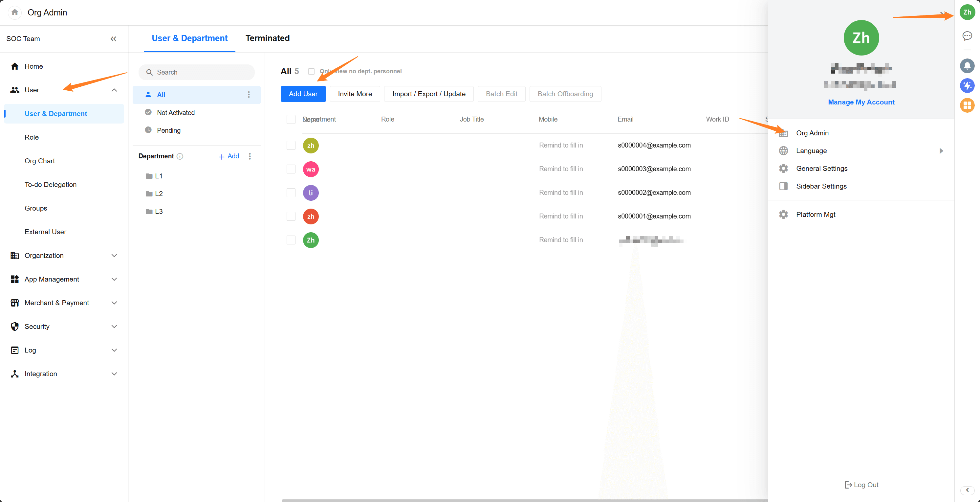The image size is (980, 502).
Task: Open Manage My Account link
Action: 861,103
